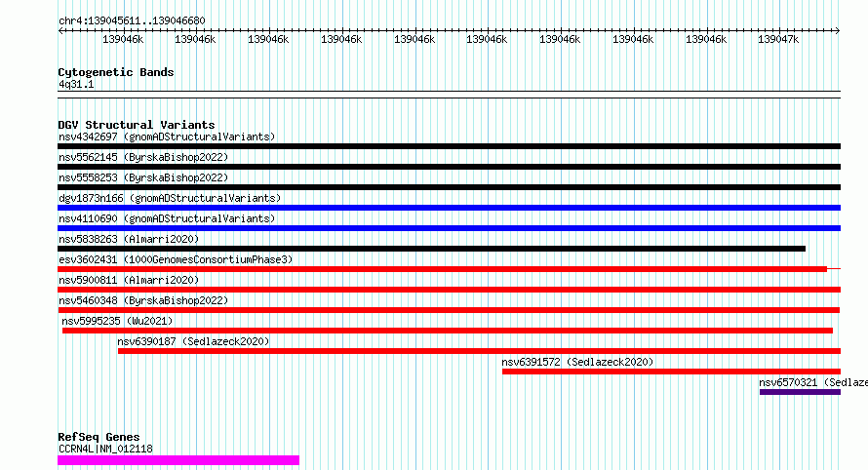Click the nsv4342697 gnomAD variant label
Screen dimensions: 868x470
167,137
